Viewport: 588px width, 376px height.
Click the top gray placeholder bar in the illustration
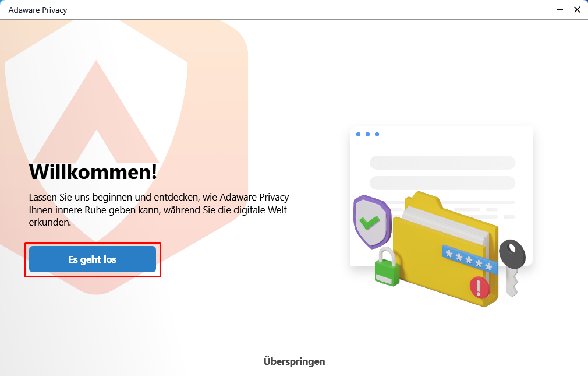point(442,163)
